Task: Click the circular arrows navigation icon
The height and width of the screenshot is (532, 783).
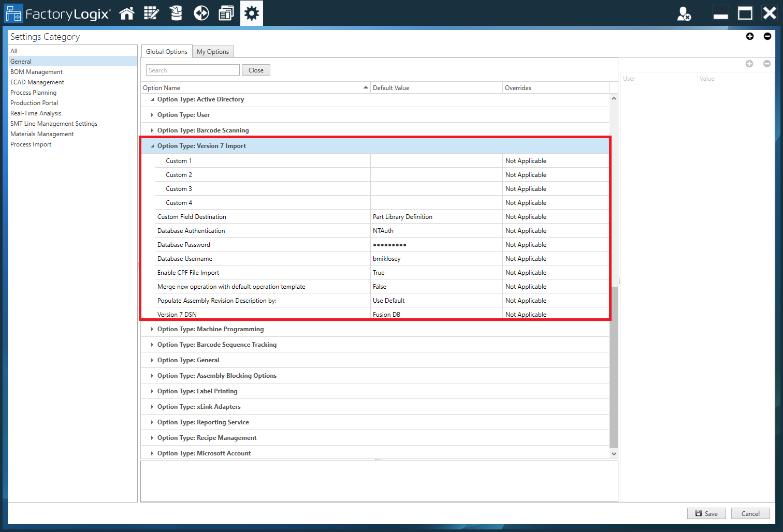Action: pyautogui.click(x=201, y=13)
